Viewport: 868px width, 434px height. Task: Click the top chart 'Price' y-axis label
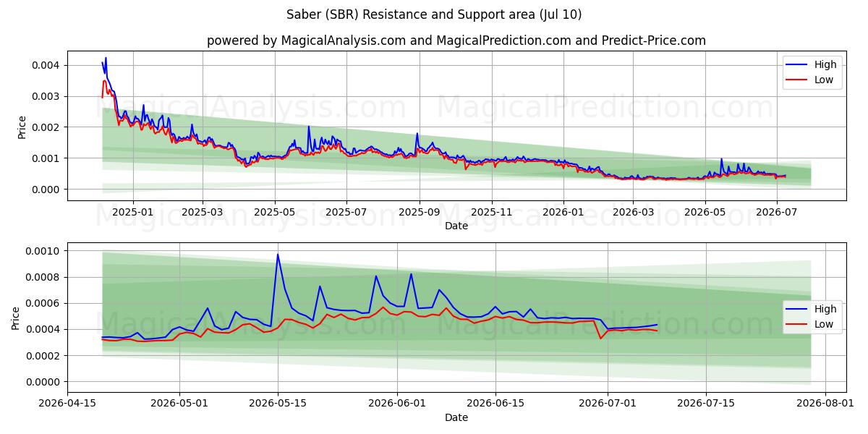(x=22, y=127)
